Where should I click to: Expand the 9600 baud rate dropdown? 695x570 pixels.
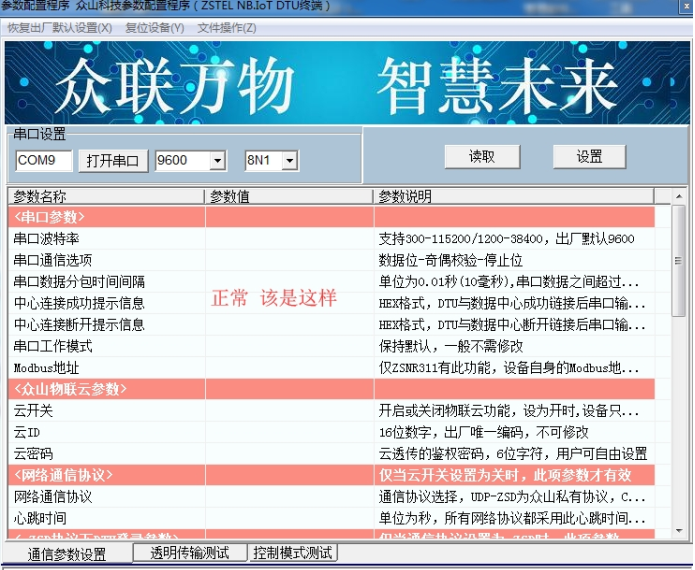(217, 160)
